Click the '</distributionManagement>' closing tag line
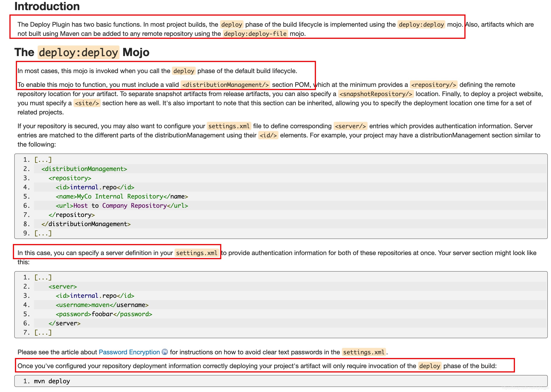The height and width of the screenshot is (392, 551). click(86, 224)
